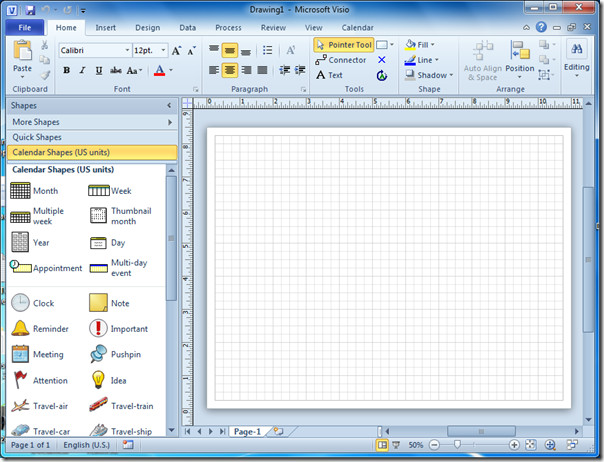Select the Travel-train shape

pyautogui.click(x=121, y=406)
